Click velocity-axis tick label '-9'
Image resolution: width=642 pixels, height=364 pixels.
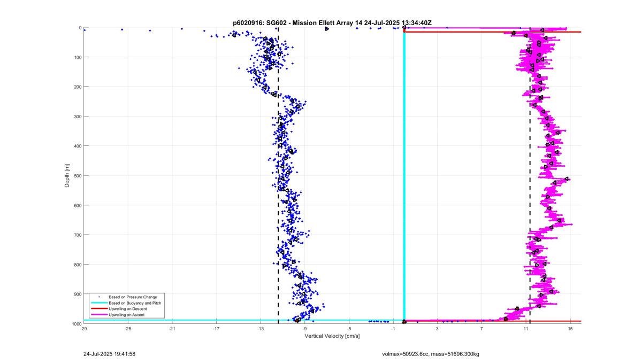tap(305, 329)
